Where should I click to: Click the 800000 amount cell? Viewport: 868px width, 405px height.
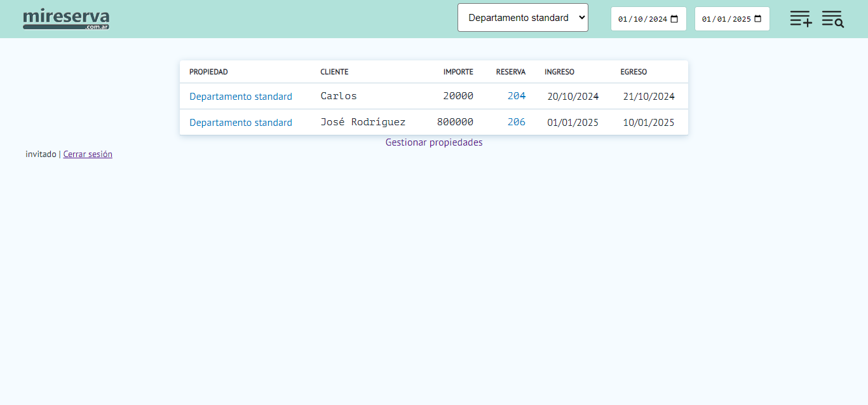(x=455, y=122)
